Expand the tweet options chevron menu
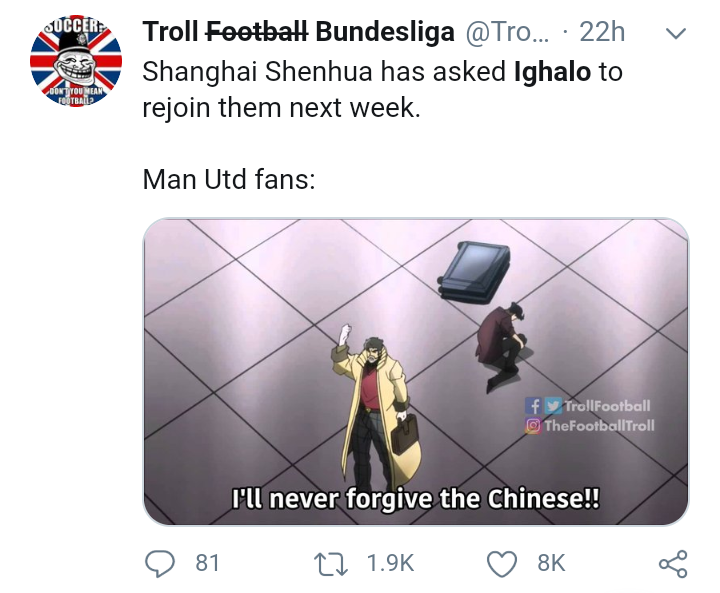The width and height of the screenshot is (720, 593). [675, 33]
